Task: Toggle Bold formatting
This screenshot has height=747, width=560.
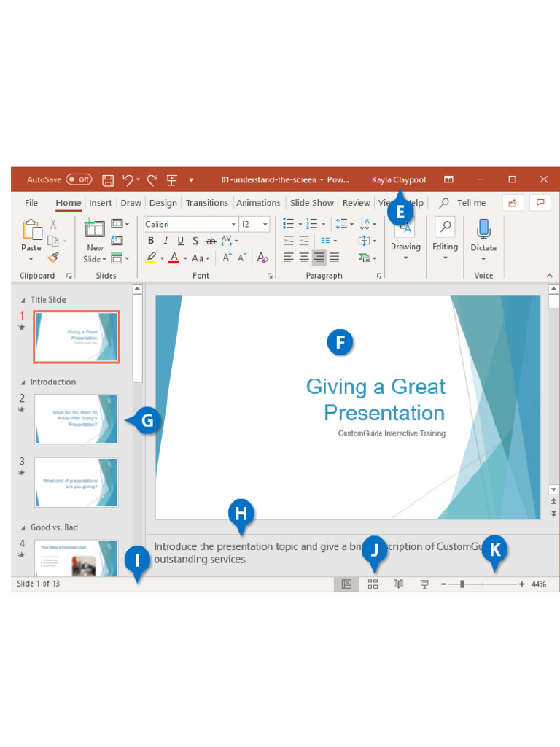Action: coord(150,241)
